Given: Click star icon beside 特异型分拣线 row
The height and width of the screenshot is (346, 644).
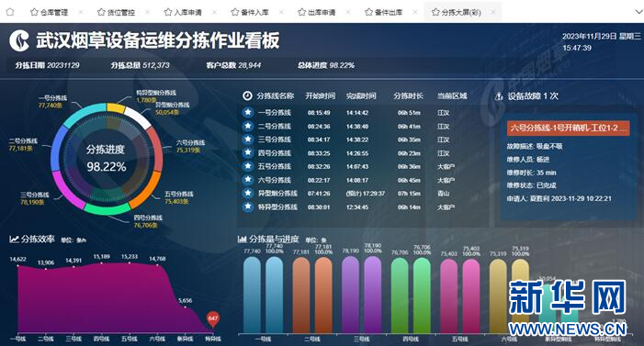Looking at the screenshot, I should [x=248, y=206].
